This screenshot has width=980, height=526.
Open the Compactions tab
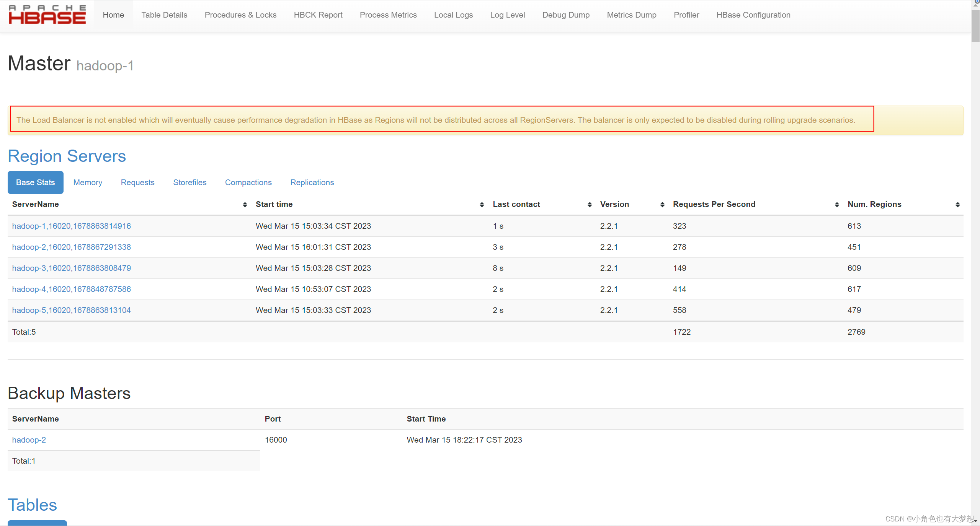(248, 182)
